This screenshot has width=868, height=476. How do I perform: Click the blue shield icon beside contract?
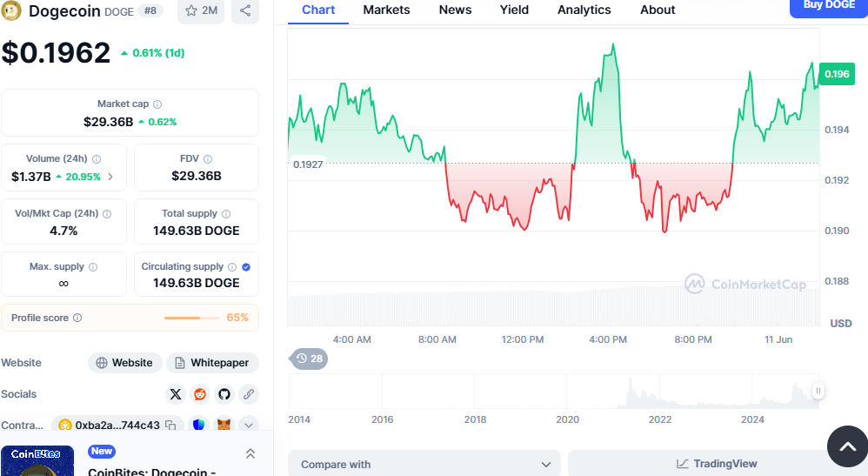tap(198, 426)
